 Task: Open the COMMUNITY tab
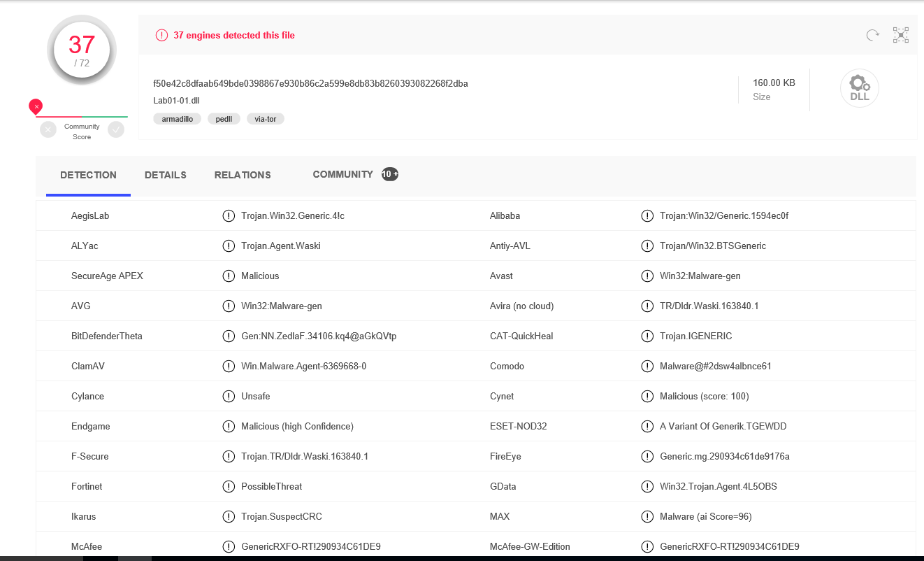coord(343,174)
